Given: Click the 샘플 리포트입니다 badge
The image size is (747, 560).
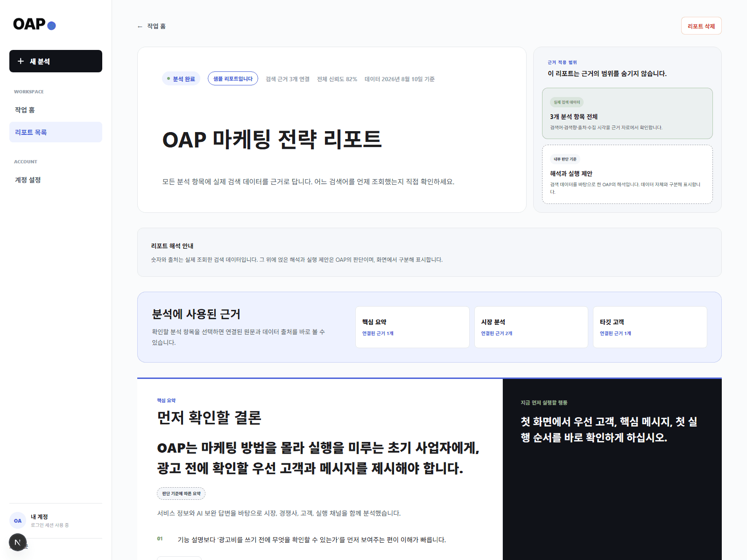Looking at the screenshot, I should [x=233, y=79].
